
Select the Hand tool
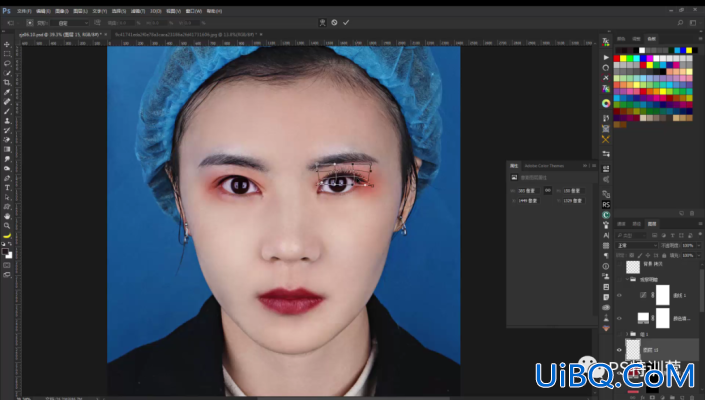(x=7, y=216)
